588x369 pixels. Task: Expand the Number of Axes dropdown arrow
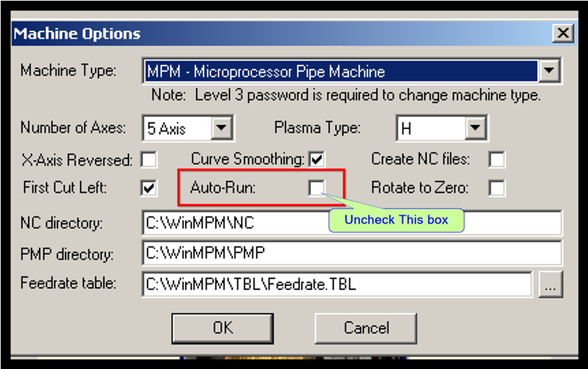tap(222, 128)
